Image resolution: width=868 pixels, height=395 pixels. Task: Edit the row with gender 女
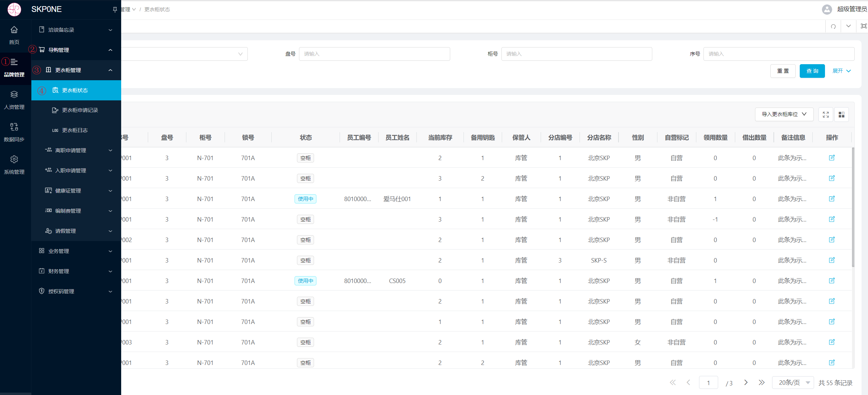tap(832, 342)
